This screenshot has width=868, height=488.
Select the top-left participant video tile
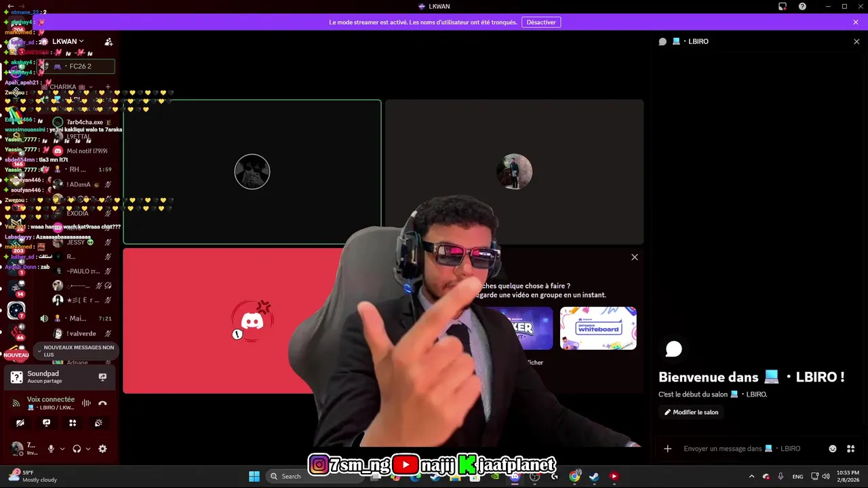tap(252, 171)
